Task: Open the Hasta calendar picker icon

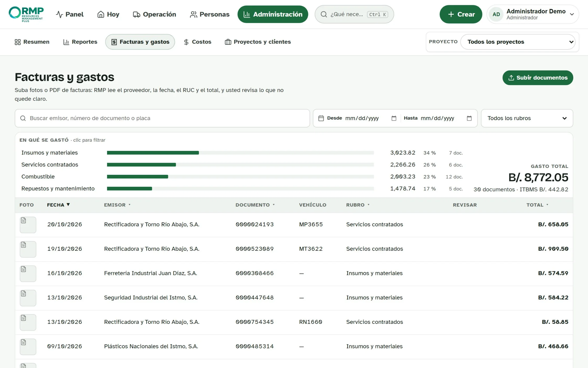Action: pos(469,118)
